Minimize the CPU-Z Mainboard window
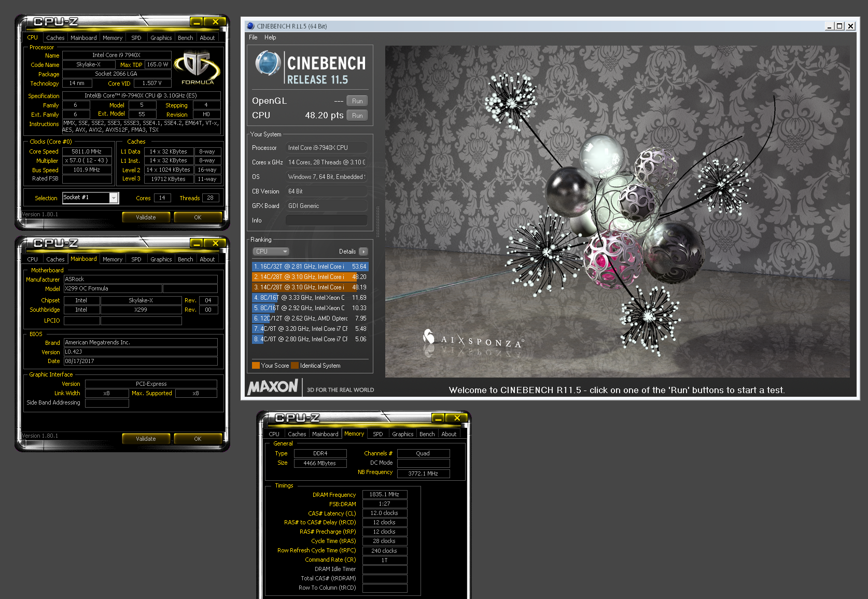 click(196, 243)
